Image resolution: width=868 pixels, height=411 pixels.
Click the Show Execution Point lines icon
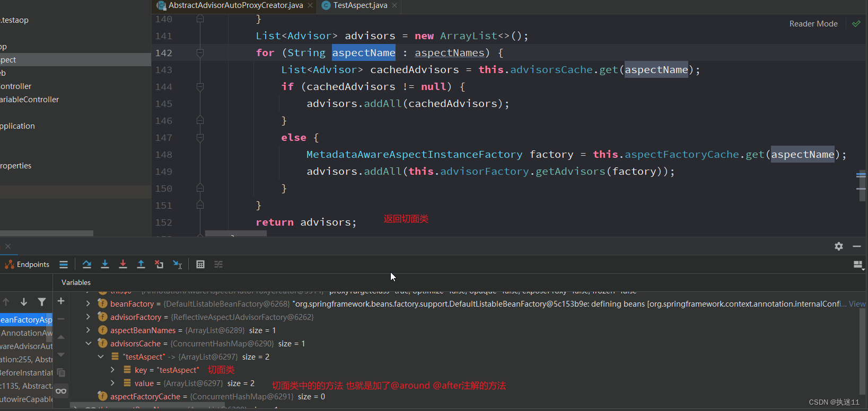[64, 264]
